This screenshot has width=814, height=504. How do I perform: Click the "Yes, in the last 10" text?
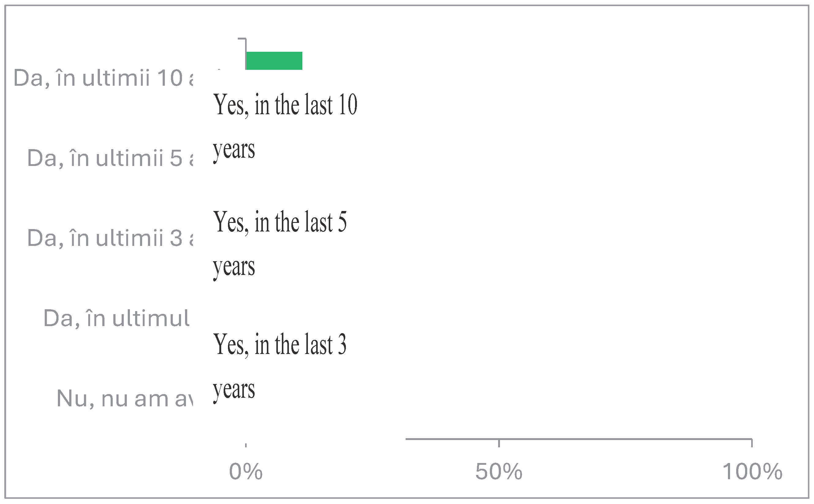click(x=285, y=105)
